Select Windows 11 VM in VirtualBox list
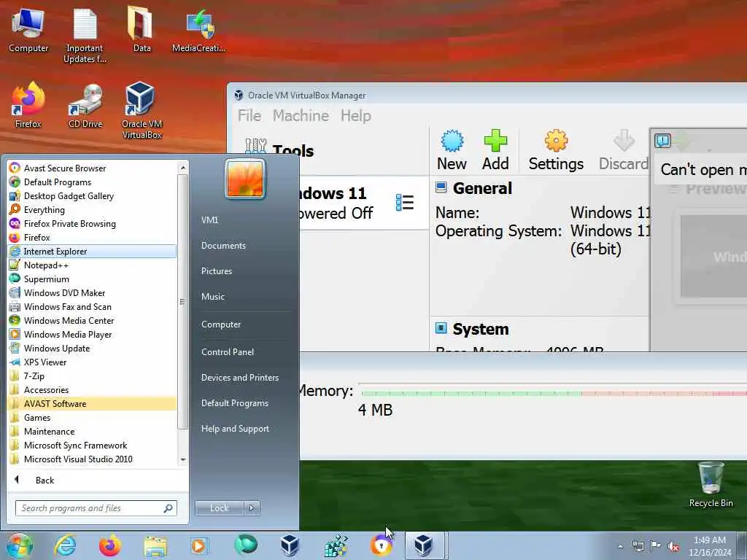747x560 pixels. tap(364, 203)
